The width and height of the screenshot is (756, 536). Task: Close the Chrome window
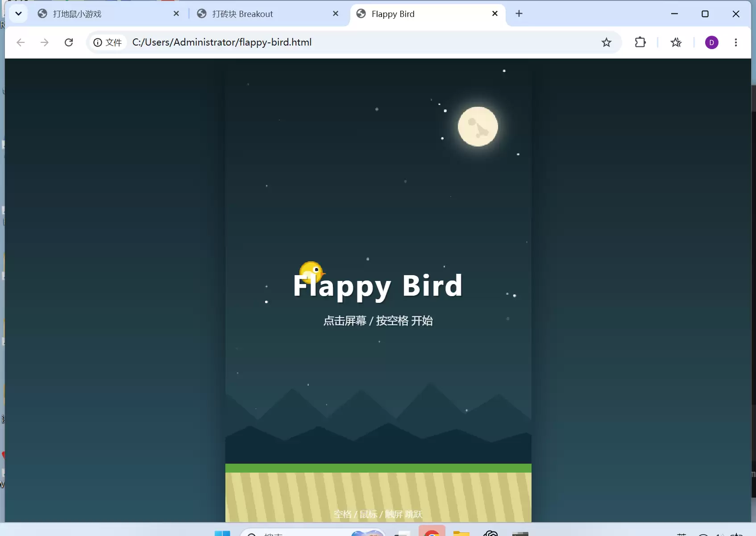736,14
